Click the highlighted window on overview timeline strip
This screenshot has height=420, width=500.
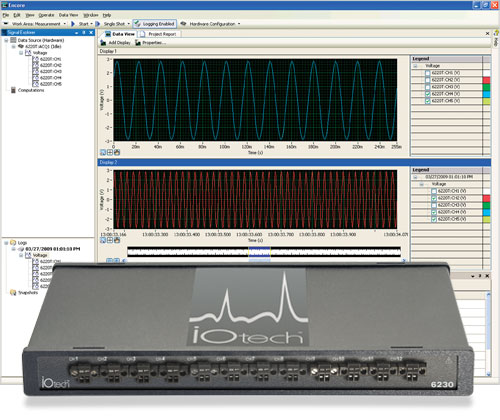pos(260,252)
